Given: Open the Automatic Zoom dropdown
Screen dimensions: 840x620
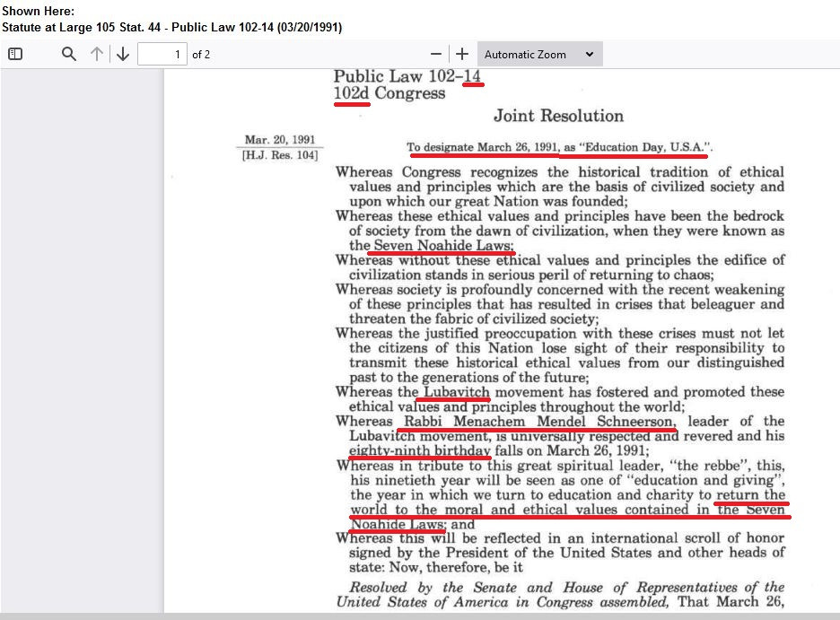Looking at the screenshot, I should [539, 54].
